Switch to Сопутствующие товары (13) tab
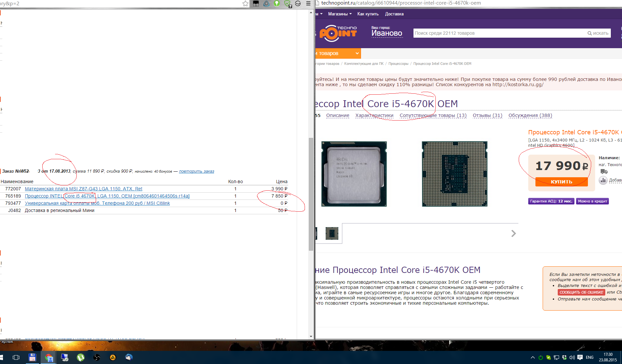The width and height of the screenshot is (622, 364). pos(433,115)
